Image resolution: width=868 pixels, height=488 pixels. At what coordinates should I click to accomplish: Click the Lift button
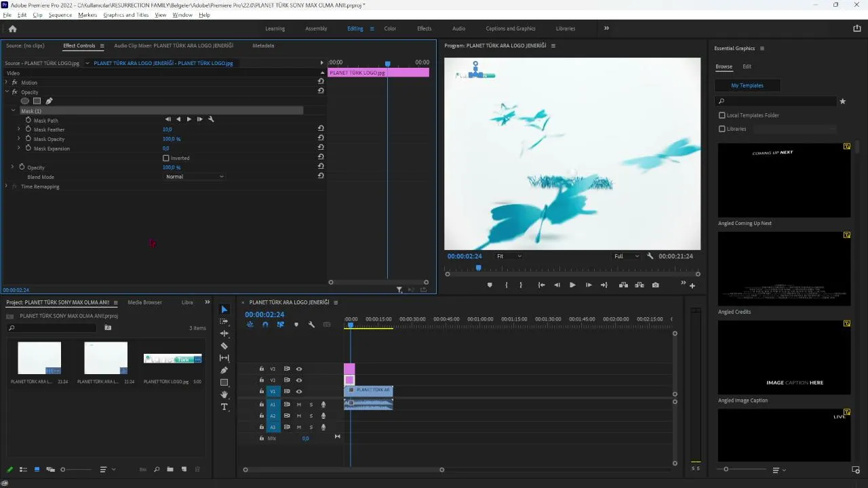click(x=623, y=285)
